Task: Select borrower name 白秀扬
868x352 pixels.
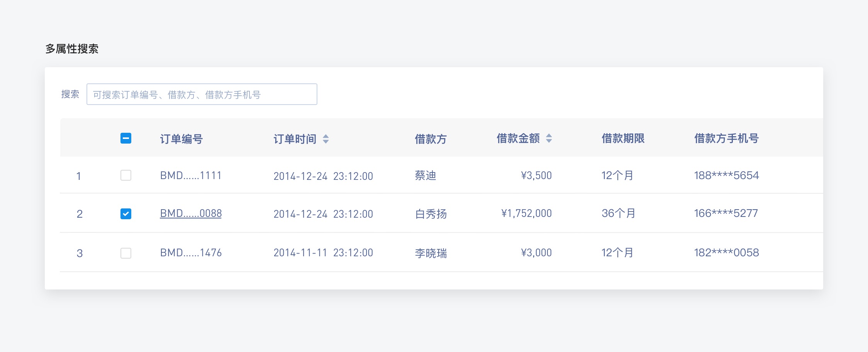Action: [x=431, y=214]
